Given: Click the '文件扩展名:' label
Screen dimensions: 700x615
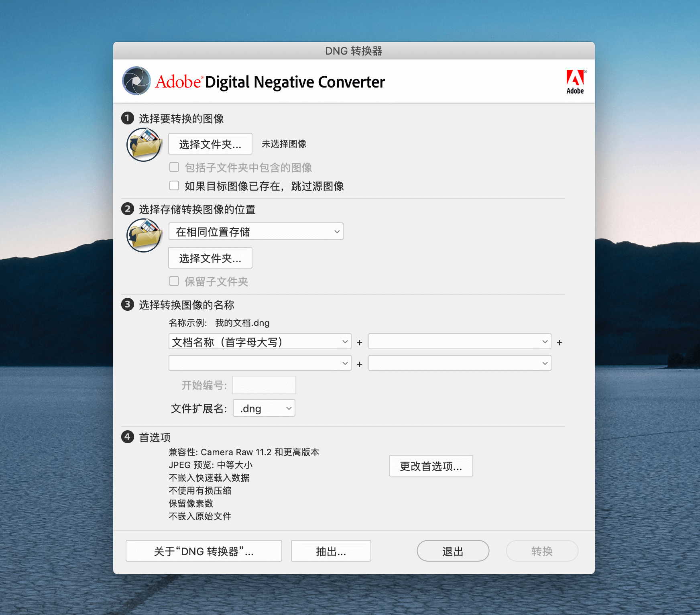Looking at the screenshot, I should (199, 408).
